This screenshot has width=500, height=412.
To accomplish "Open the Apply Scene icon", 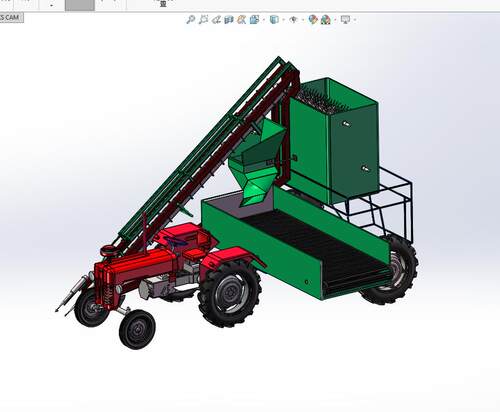I will coord(326,20).
